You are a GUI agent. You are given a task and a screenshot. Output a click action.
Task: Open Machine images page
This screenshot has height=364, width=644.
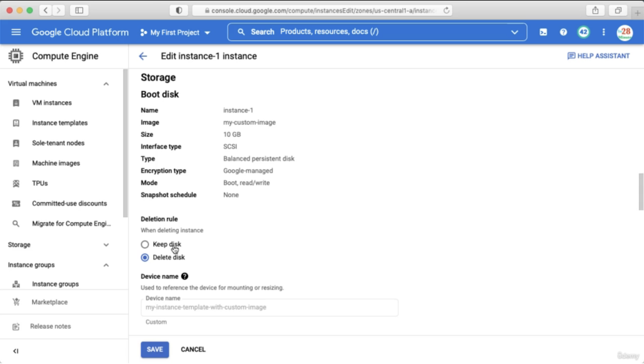pos(56,163)
